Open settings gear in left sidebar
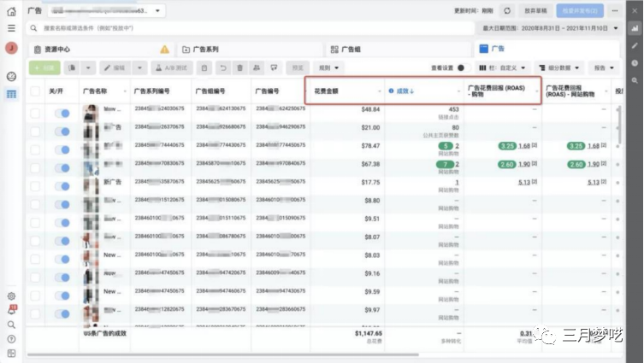 click(11, 296)
